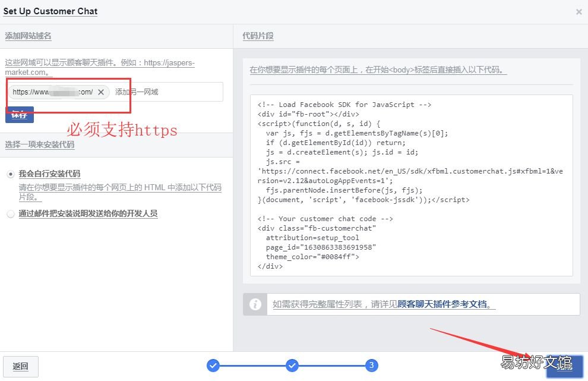Click the theme_color="#0084ff" code line
Screen dimensions: 588x381
(x=312, y=257)
